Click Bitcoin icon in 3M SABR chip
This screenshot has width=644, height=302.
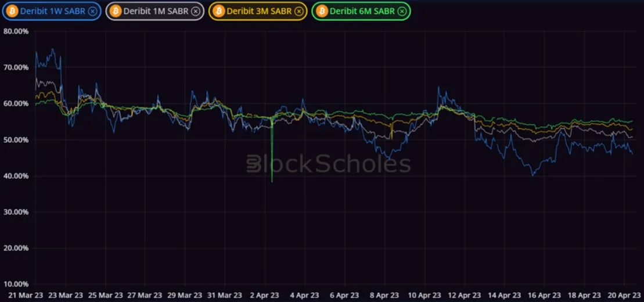click(218, 11)
